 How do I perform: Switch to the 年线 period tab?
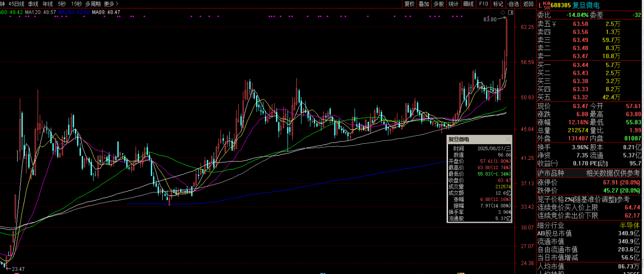(x=48, y=4)
